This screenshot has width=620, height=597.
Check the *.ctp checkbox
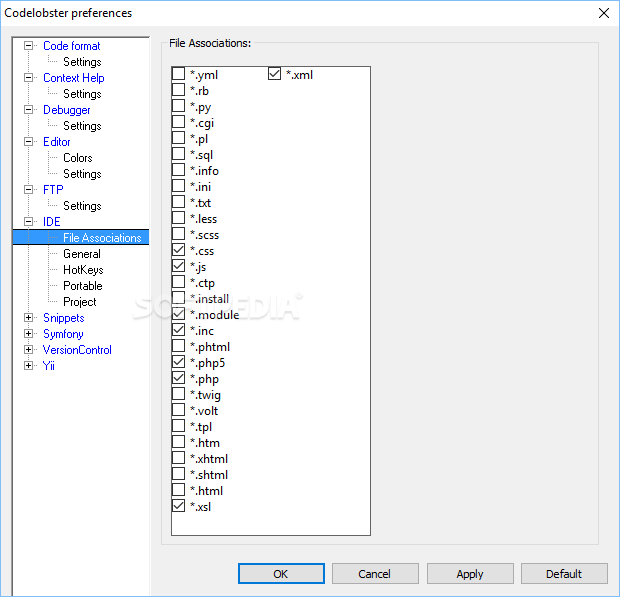178,282
